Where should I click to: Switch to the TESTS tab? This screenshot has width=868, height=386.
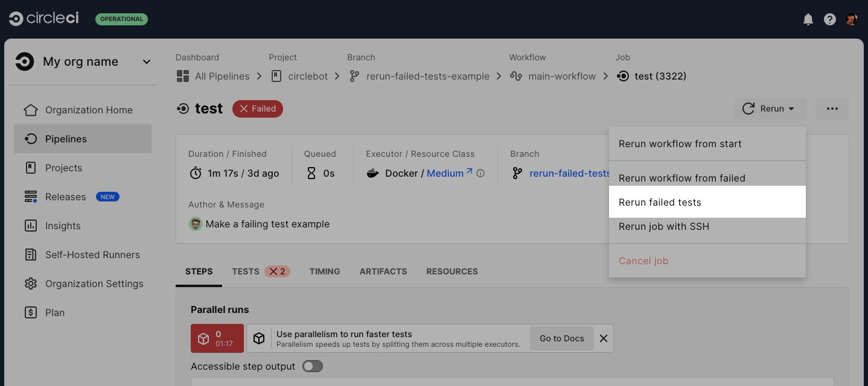pyautogui.click(x=261, y=271)
